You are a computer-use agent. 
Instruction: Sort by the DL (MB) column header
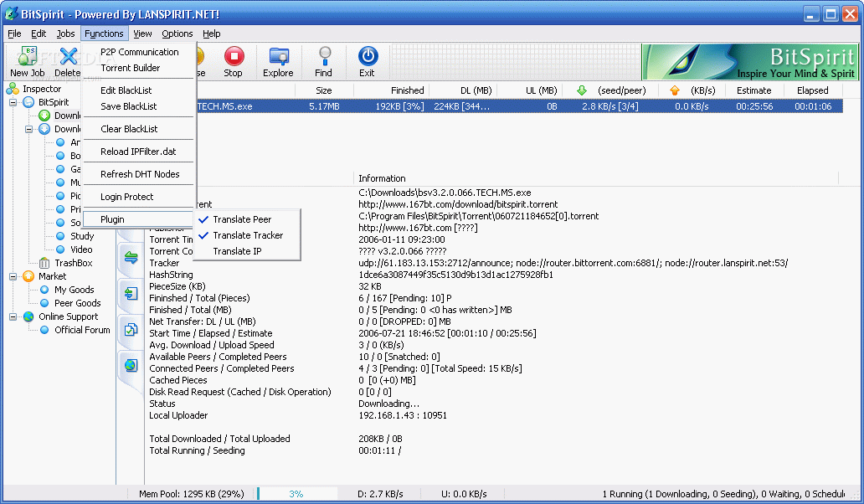point(462,90)
